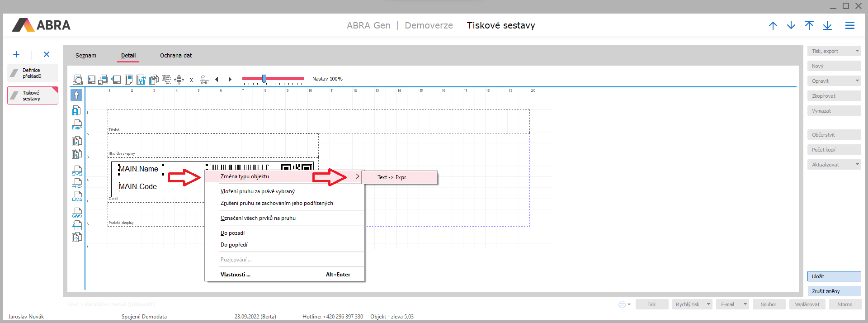
Task: Click the blue plus icon to add
Action: click(16, 54)
